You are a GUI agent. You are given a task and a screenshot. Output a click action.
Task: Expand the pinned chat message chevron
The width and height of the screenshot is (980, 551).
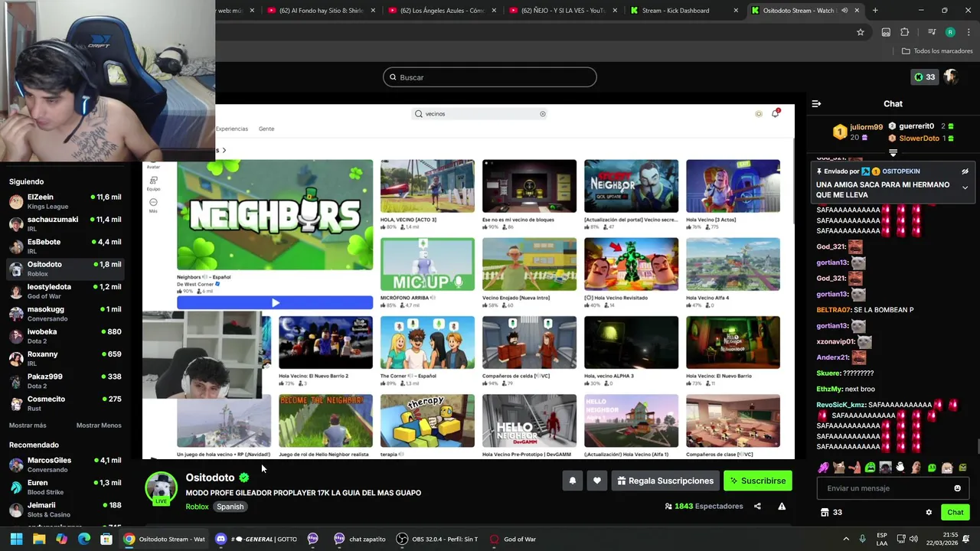(x=965, y=187)
